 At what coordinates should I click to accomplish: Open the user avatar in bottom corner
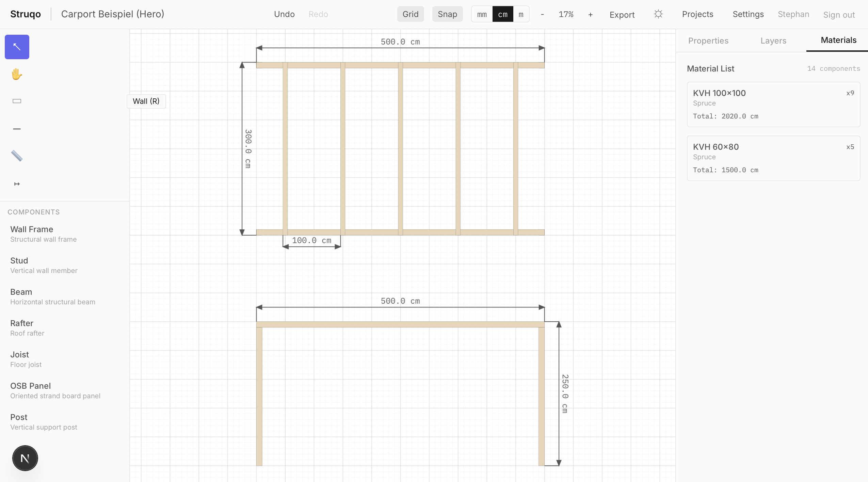click(x=25, y=458)
